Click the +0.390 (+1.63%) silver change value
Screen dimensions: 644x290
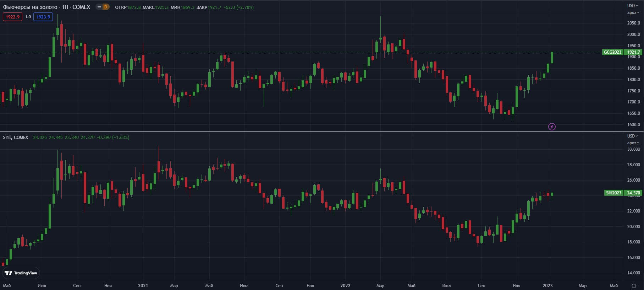[x=113, y=137]
